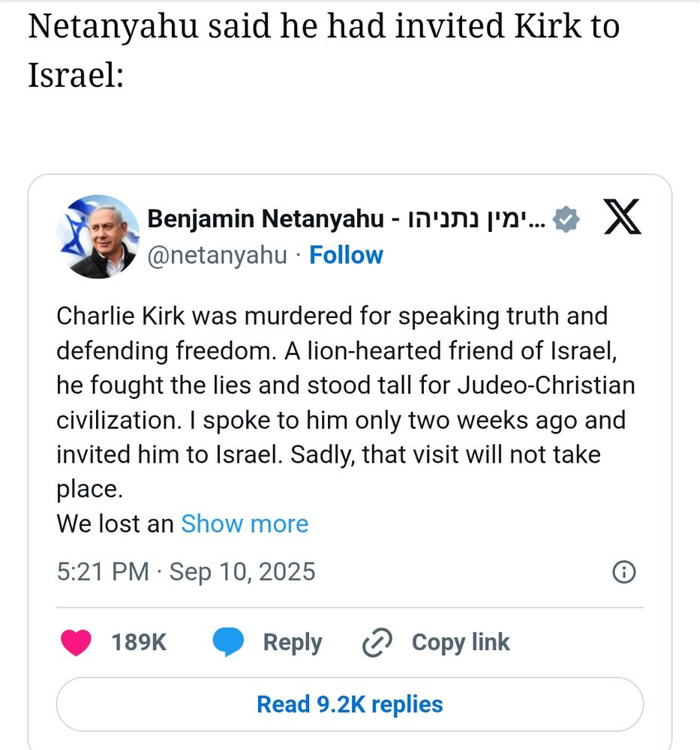Follow the @netanyahu account
The image size is (700, 750).
pos(346,255)
